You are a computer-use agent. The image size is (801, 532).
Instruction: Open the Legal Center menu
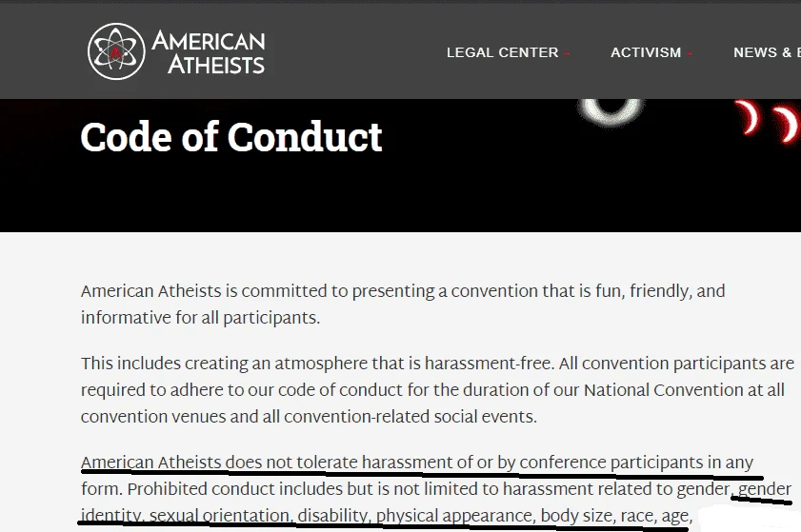502,52
